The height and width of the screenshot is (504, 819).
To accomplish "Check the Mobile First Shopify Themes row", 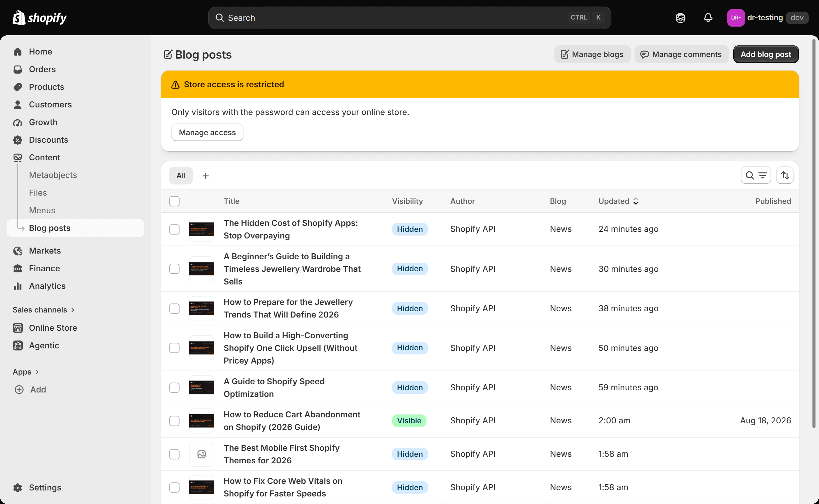I will click(174, 454).
